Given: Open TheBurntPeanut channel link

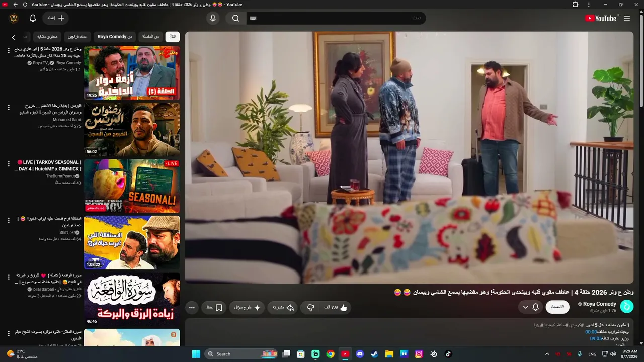Looking at the screenshot, I should click(63, 176).
